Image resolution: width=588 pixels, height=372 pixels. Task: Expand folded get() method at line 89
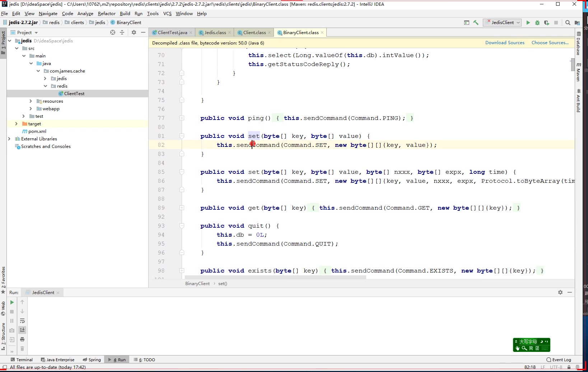(182, 208)
